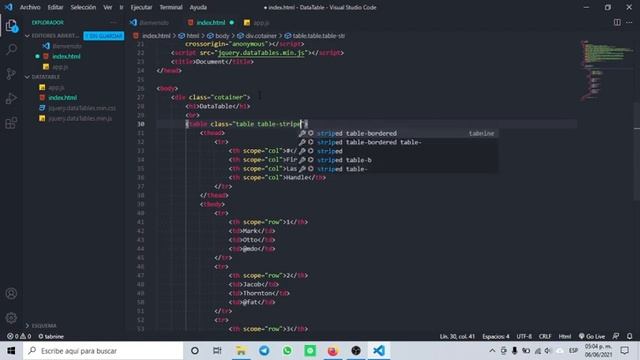Click Espacios: 4 indentation setting
This screenshot has width=640, height=360.
point(496,336)
